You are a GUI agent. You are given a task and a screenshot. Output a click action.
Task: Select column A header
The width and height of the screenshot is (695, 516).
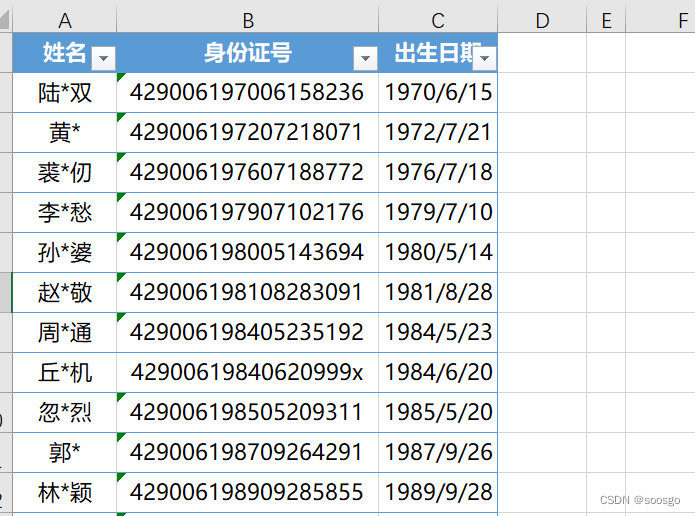click(x=65, y=20)
